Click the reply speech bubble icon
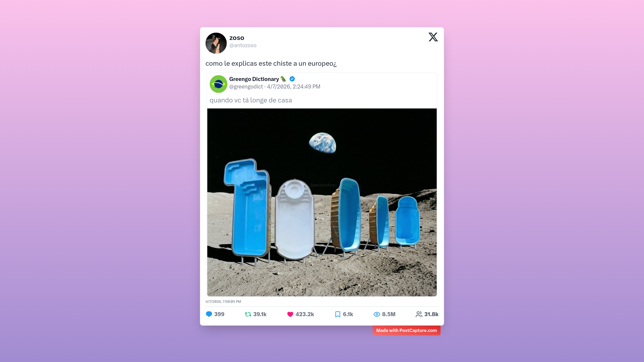Image resolution: width=644 pixels, height=362 pixels. pyautogui.click(x=209, y=314)
